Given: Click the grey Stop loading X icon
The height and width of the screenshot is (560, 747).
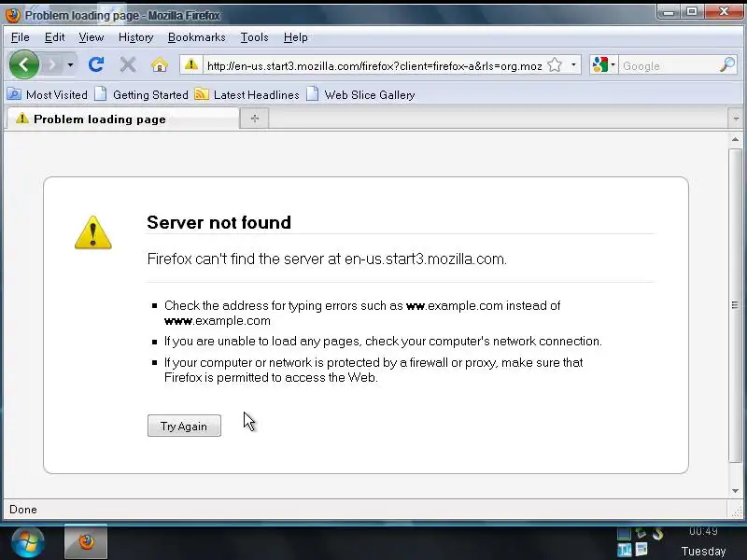Looking at the screenshot, I should [x=128, y=64].
